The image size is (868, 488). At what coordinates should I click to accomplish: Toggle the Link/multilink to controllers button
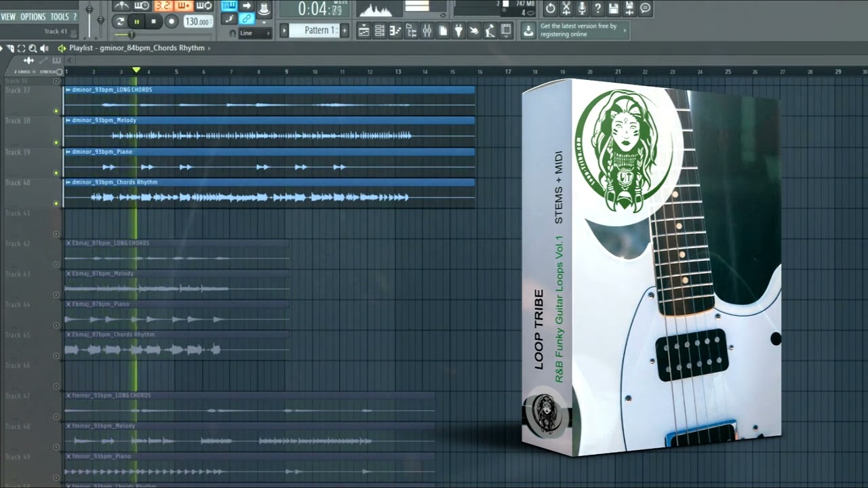(246, 18)
